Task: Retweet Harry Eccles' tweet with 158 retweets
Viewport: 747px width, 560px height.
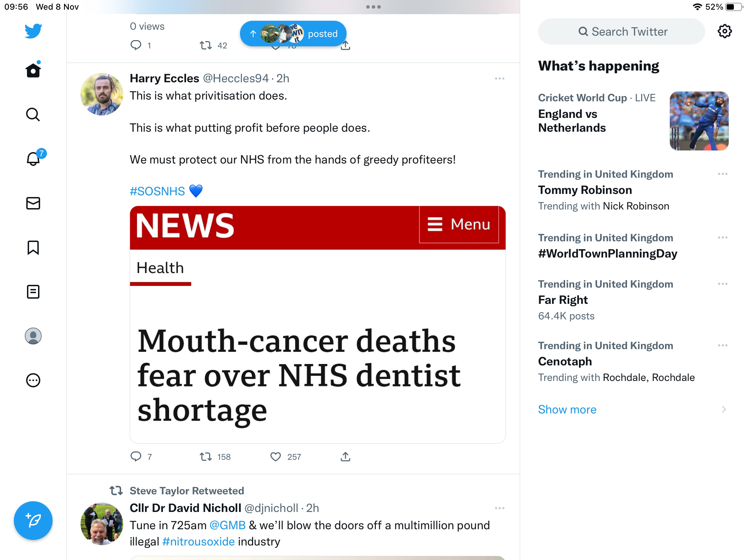Action: [x=206, y=457]
